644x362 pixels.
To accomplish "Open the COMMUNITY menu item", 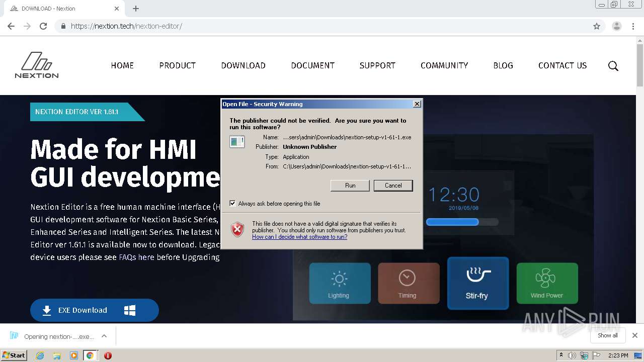I will point(444,65).
